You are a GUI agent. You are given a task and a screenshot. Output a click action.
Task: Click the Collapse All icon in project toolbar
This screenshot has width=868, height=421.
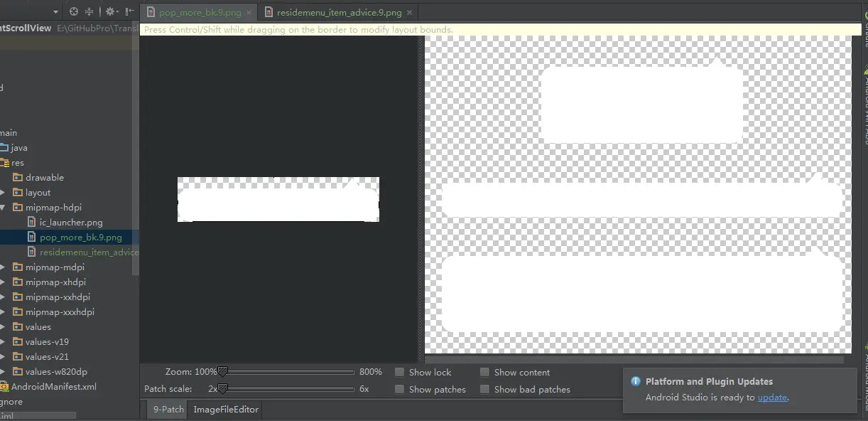[x=89, y=11]
